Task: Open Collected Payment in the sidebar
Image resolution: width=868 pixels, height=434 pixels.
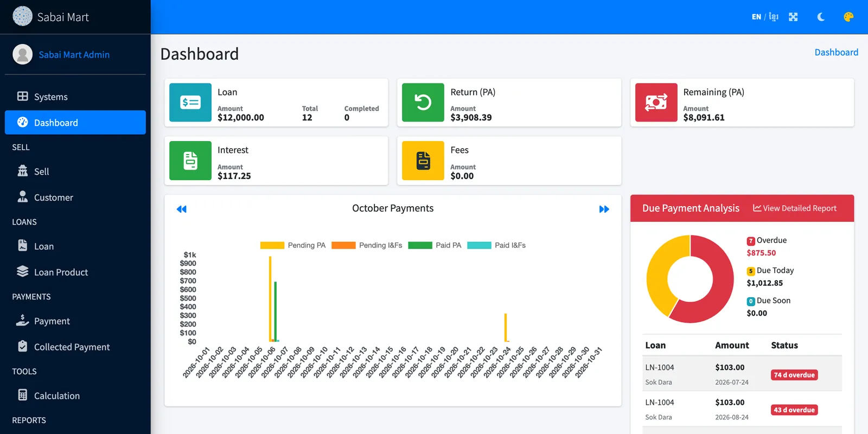Action: point(75,347)
